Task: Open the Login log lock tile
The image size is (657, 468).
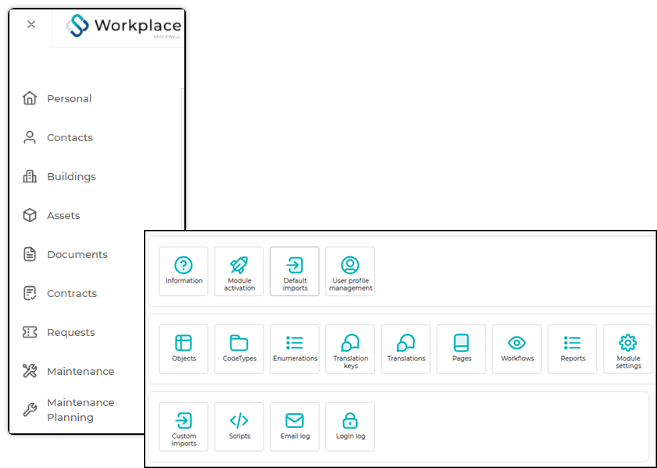Action: point(350,427)
